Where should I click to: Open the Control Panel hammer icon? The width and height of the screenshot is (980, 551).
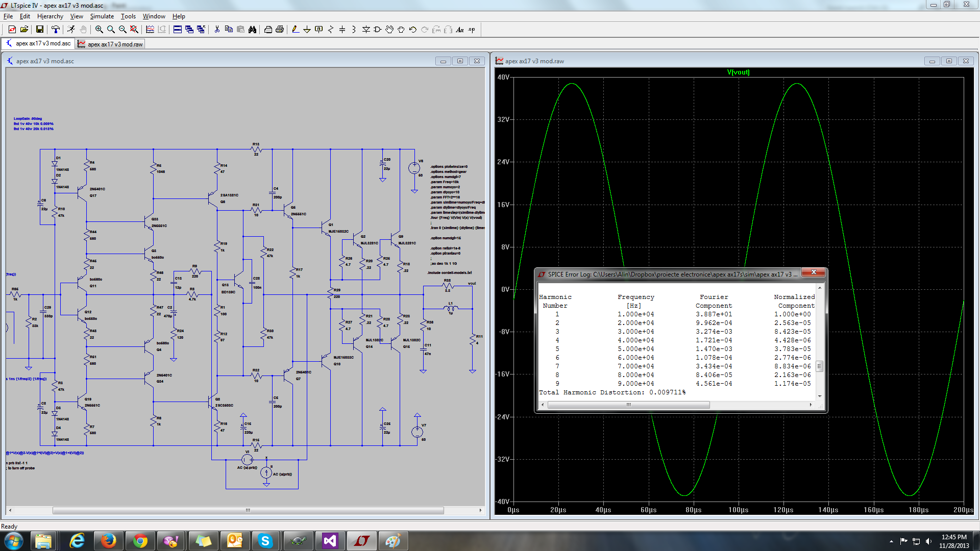tap(55, 30)
